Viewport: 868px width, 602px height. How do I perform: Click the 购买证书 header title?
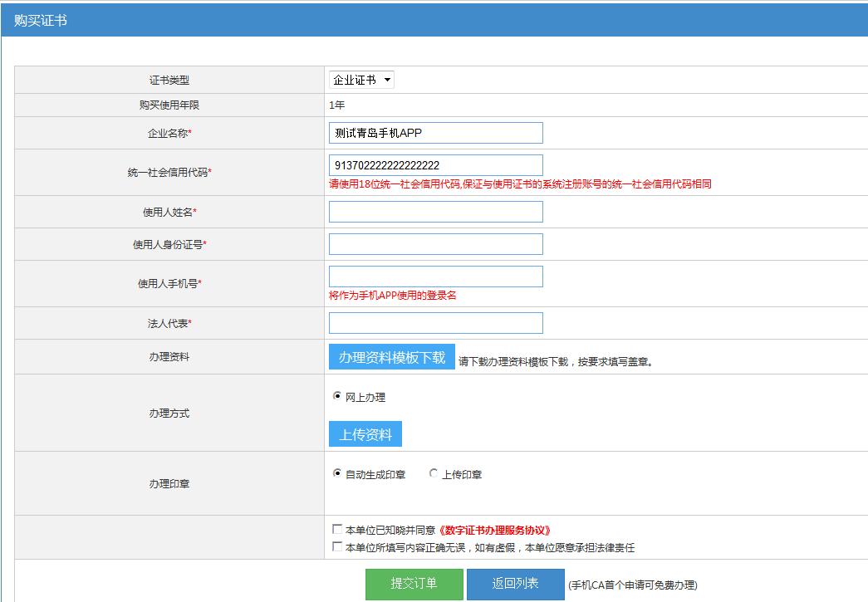pos(41,20)
